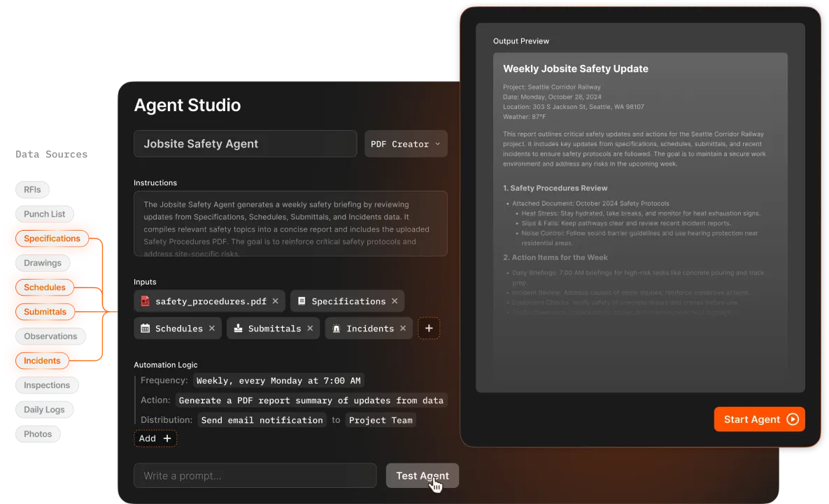Image resolution: width=829 pixels, height=504 pixels.
Task: Deselect the Incidents data source
Action: click(x=42, y=361)
